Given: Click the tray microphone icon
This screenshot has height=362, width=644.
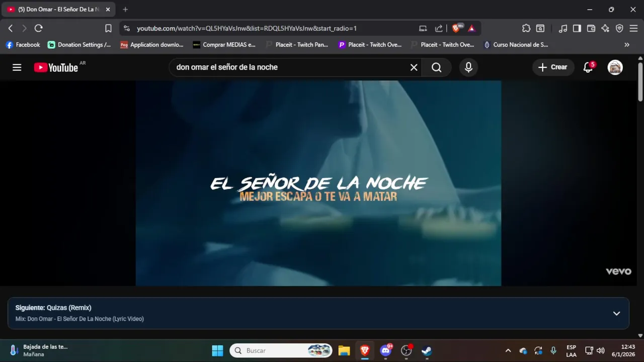Looking at the screenshot, I should coord(553,350).
